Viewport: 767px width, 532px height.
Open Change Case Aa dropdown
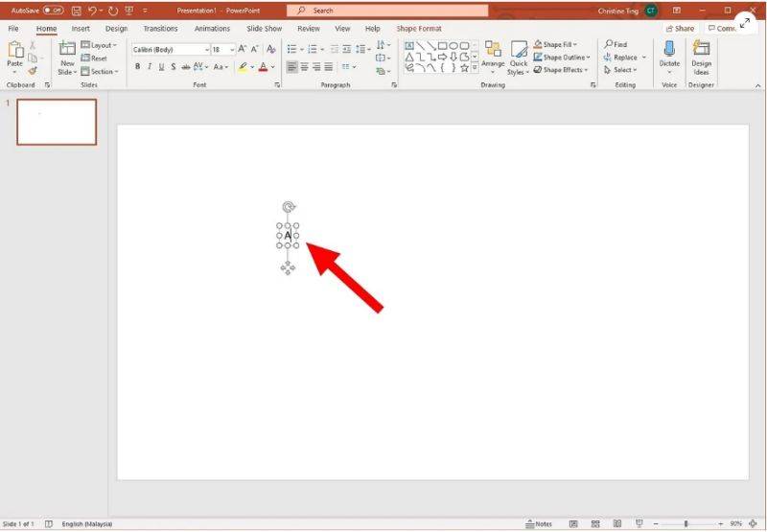[221, 66]
